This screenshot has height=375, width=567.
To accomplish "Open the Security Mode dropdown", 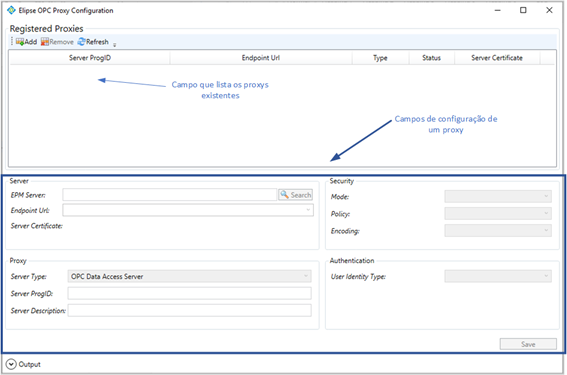I will tap(498, 196).
